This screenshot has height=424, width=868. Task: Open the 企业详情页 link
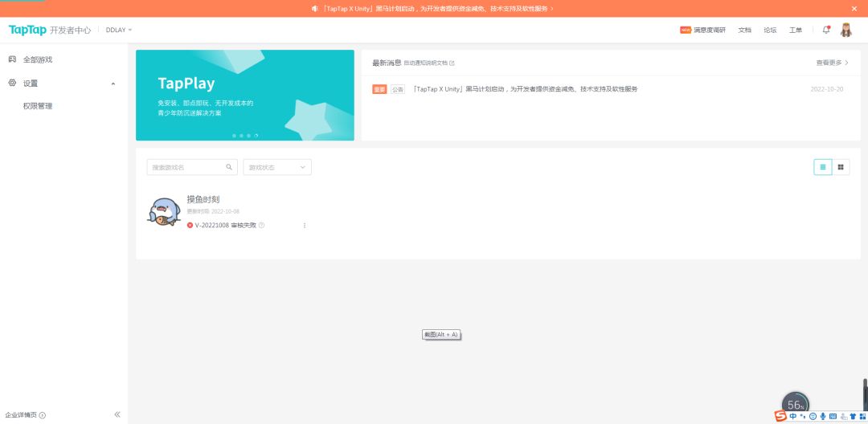[21, 414]
